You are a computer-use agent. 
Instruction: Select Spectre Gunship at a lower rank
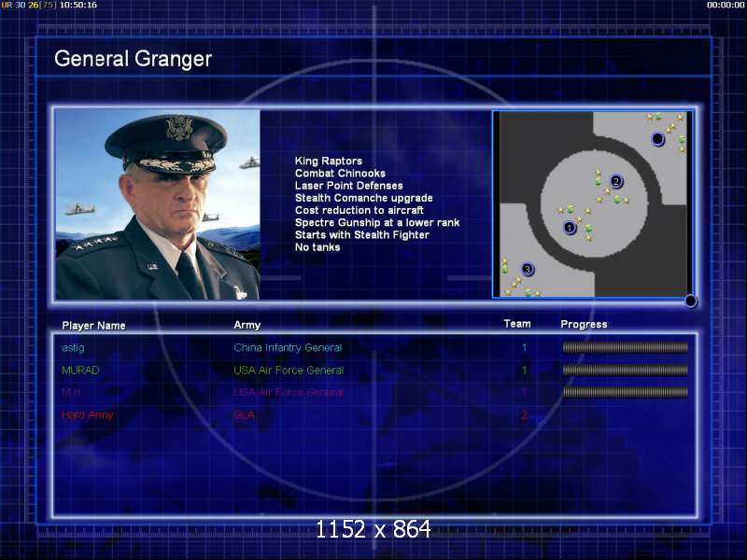coord(377,223)
